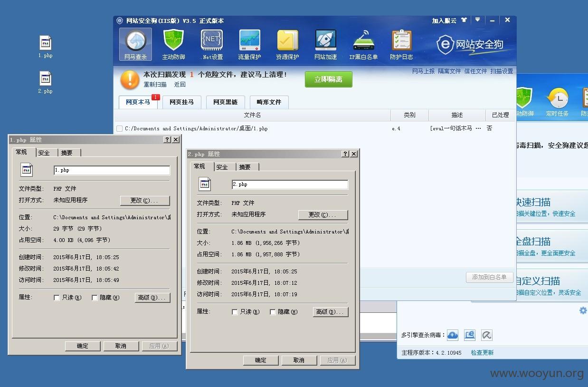Click 确定 in 1.php 属性 dialog

[83, 346]
